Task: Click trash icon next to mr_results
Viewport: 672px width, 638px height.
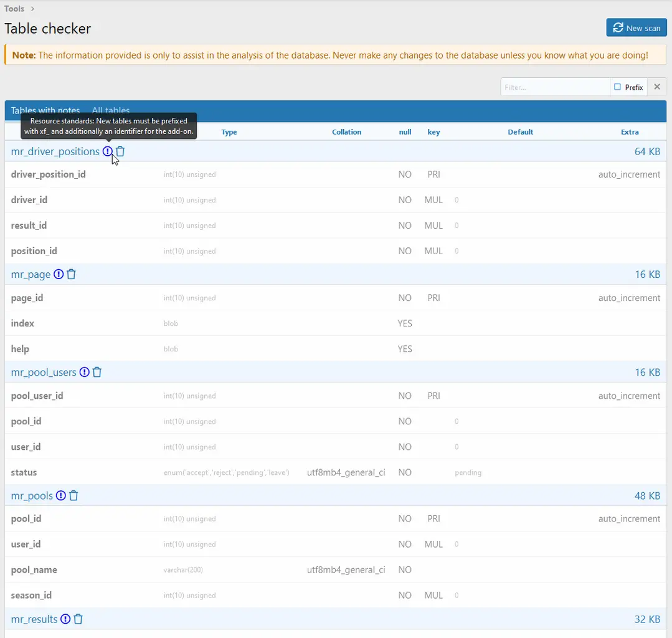Action: 78,619
